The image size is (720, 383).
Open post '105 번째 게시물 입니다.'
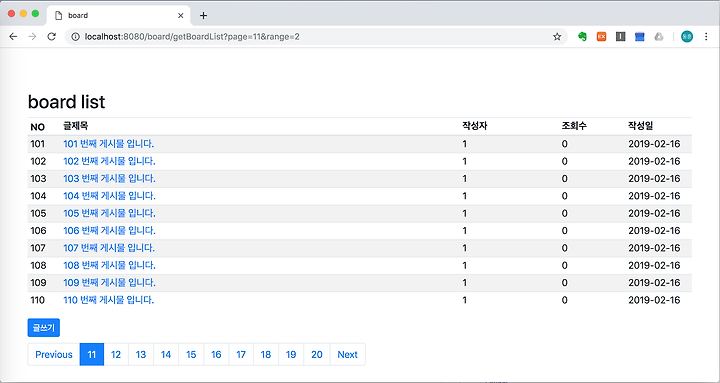tap(109, 214)
